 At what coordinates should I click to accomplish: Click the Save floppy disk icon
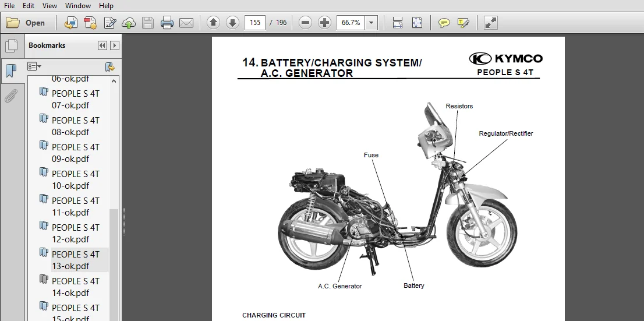coord(148,23)
